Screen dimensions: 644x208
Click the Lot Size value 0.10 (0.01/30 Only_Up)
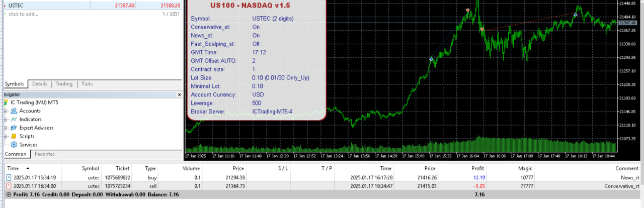[x=281, y=78]
